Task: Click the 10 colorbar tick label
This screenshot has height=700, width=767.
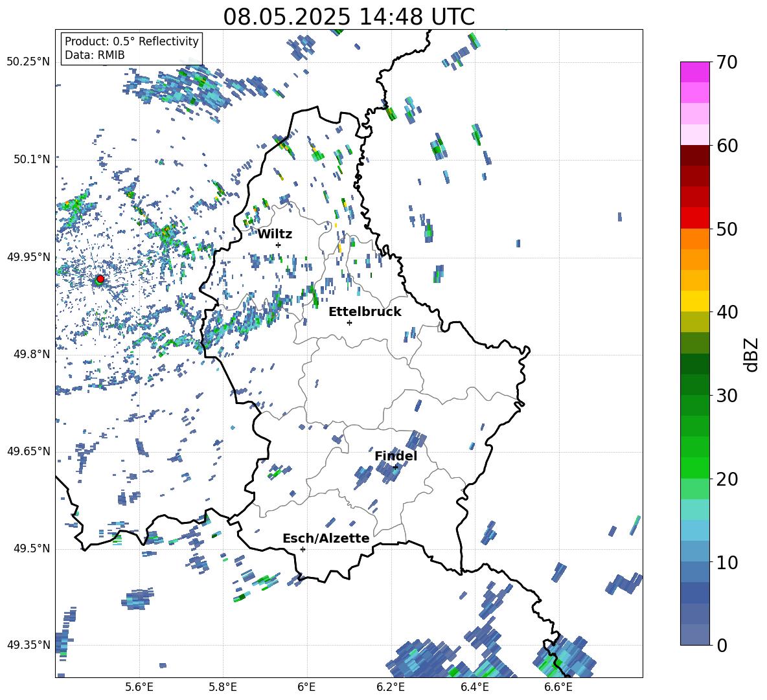Action: point(727,562)
